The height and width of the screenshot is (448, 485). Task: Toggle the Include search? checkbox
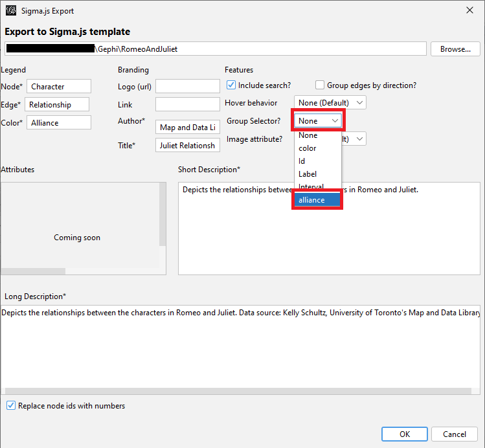pos(231,85)
